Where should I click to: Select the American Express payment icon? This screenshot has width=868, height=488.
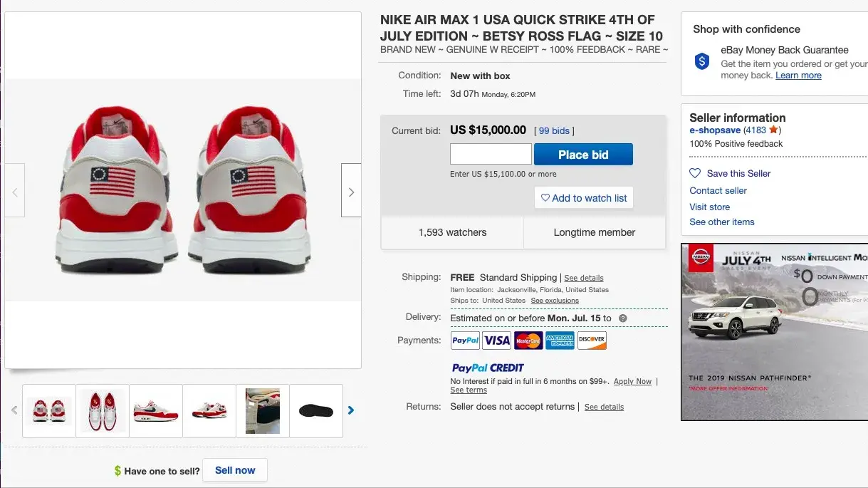[x=560, y=341]
